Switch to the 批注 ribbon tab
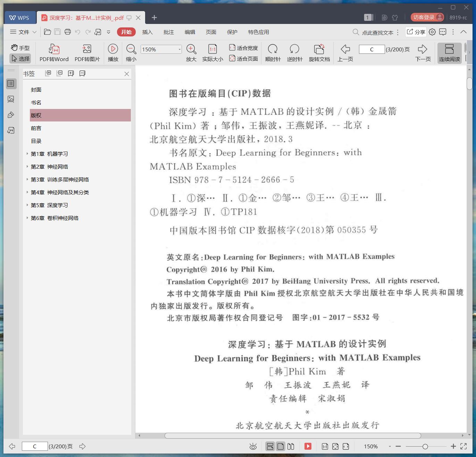Image resolution: width=476 pixels, height=457 pixels. click(x=168, y=32)
